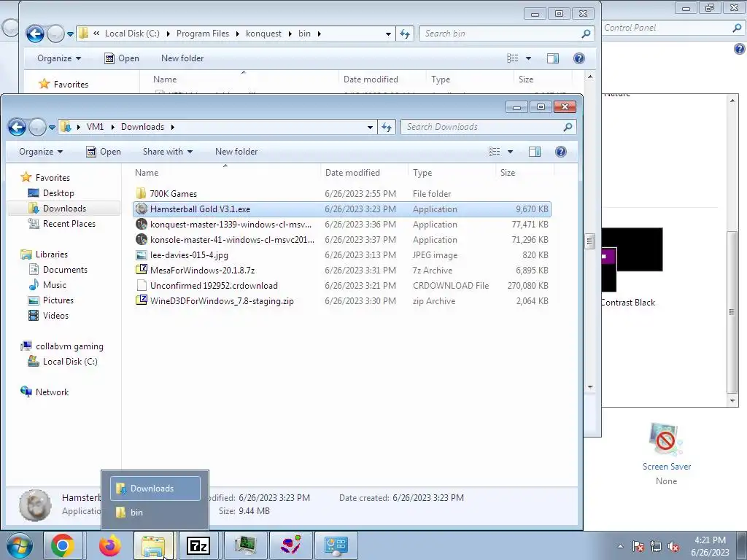Click the magnifier in Search Downloads box
The image size is (747, 560).
[568, 127]
